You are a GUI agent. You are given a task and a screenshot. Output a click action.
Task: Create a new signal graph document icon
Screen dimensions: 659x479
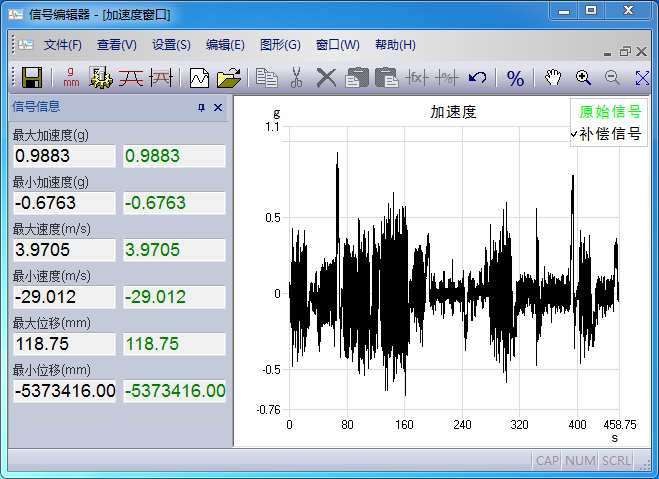(x=199, y=78)
